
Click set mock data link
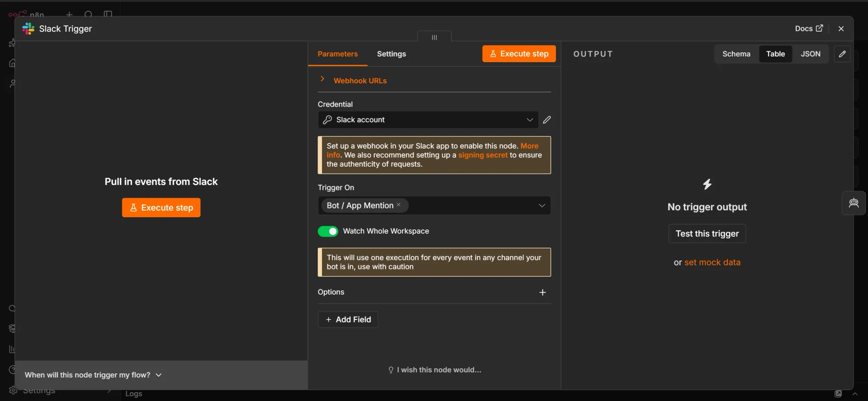(712, 262)
